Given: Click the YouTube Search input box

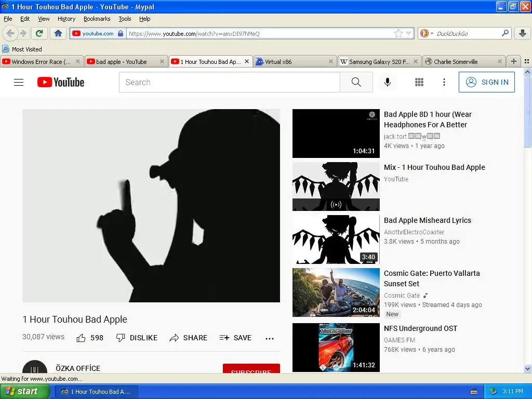Looking at the screenshot, I should [x=229, y=82].
